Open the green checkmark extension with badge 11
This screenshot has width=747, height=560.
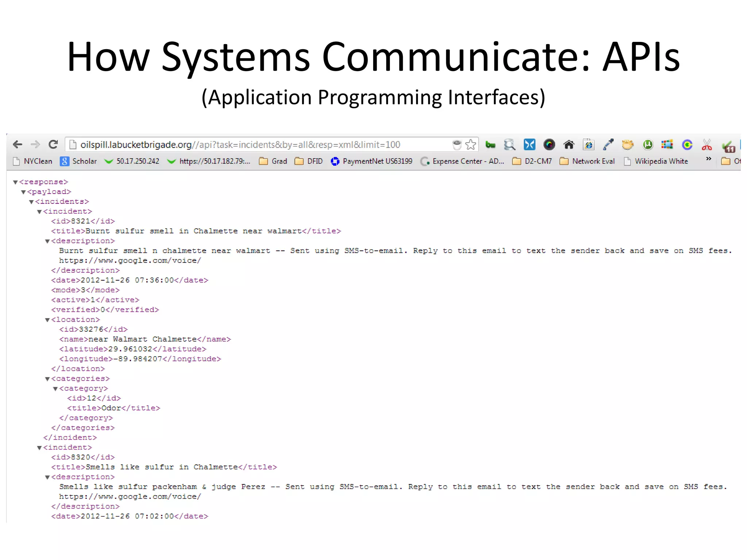(x=728, y=147)
